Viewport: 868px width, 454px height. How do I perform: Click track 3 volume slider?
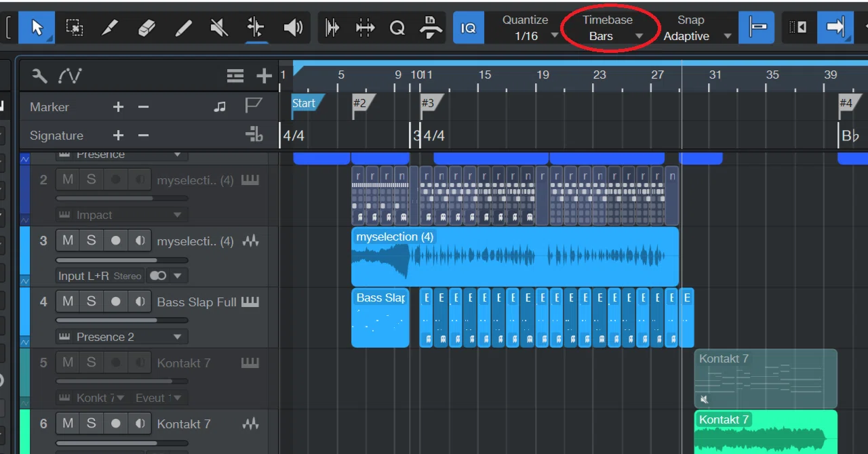122,260
